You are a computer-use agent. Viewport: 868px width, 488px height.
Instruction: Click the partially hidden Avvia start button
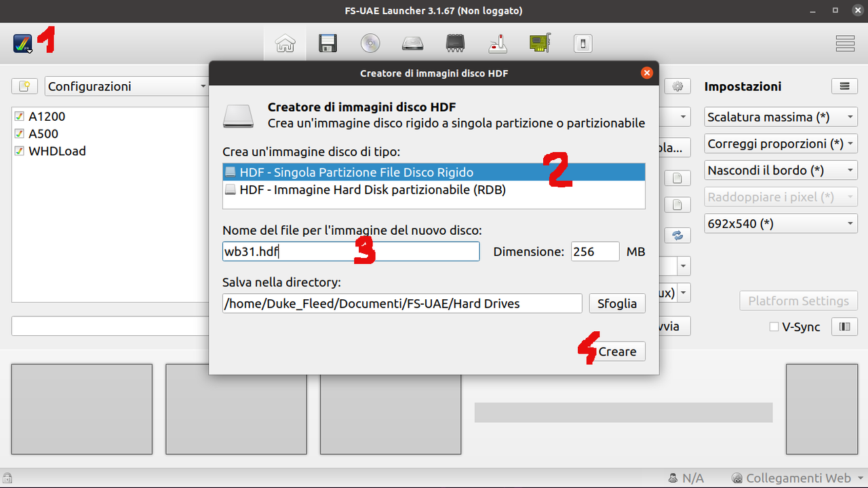tap(674, 326)
